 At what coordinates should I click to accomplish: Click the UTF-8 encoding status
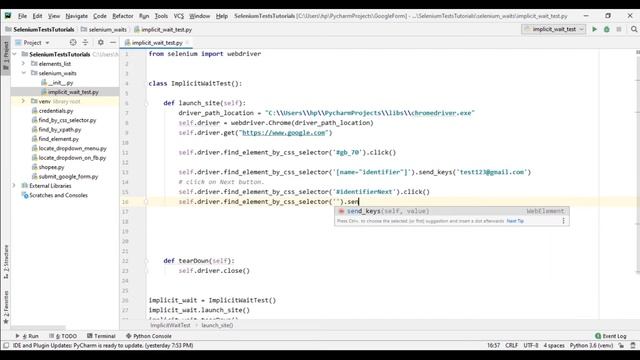click(x=531, y=345)
